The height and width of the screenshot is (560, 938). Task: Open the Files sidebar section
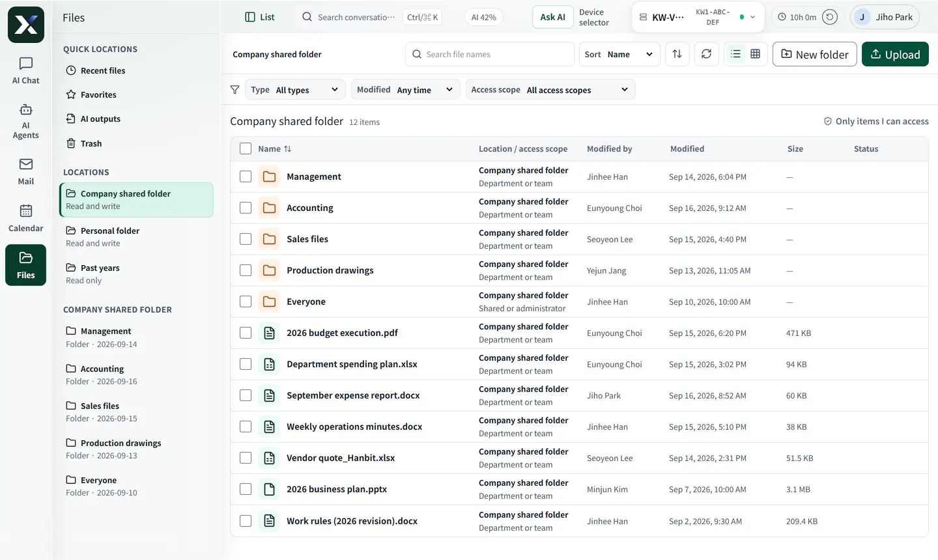click(25, 265)
